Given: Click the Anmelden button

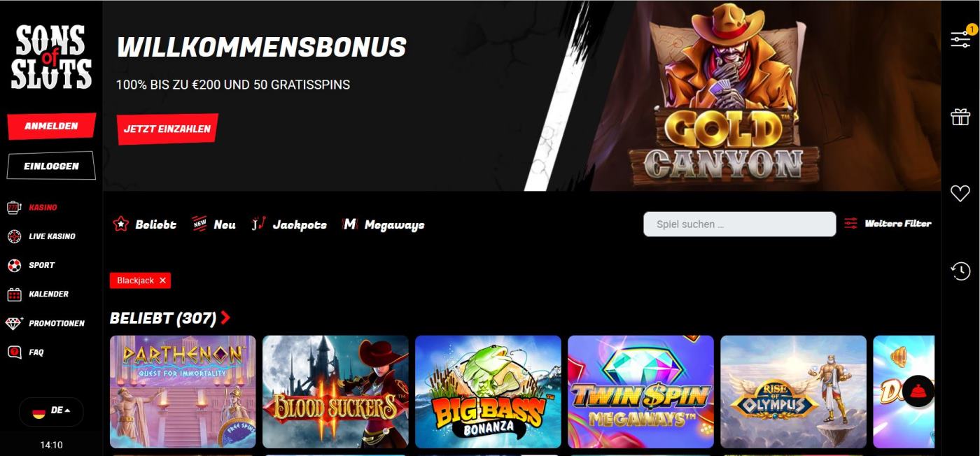Looking at the screenshot, I should (x=51, y=127).
